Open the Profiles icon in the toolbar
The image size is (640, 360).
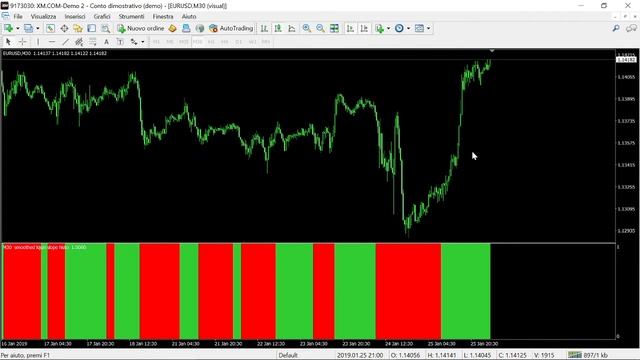(x=29, y=28)
